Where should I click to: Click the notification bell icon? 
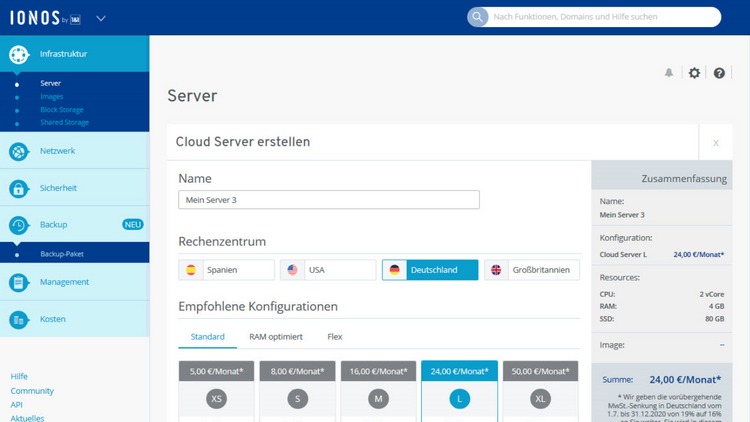click(669, 73)
